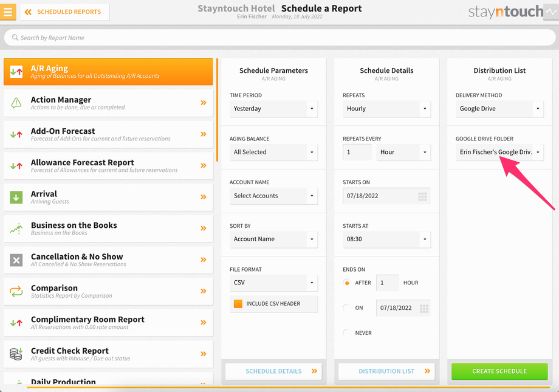
Task: Click chevron arrow on Arrival row
Action: 203,197
